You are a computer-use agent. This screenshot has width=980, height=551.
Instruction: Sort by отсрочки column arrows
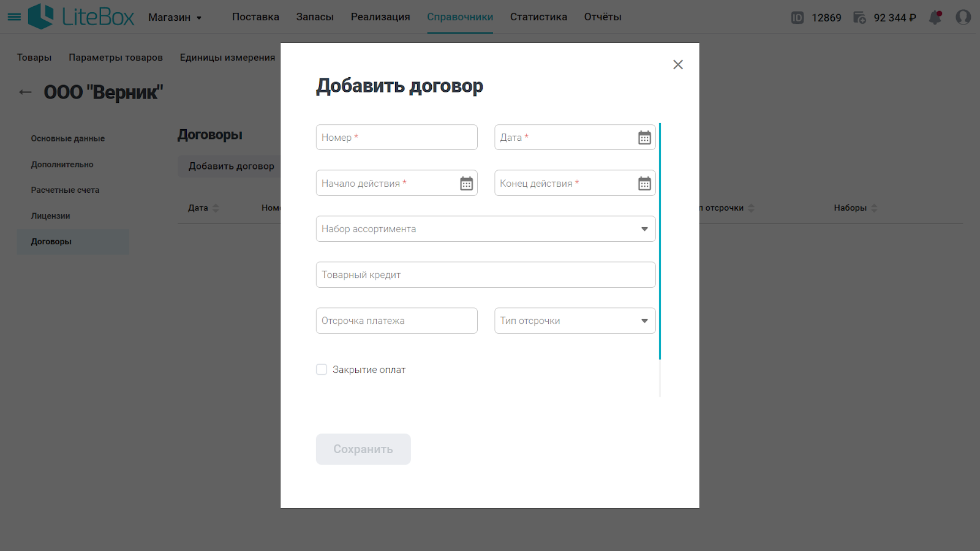752,208
